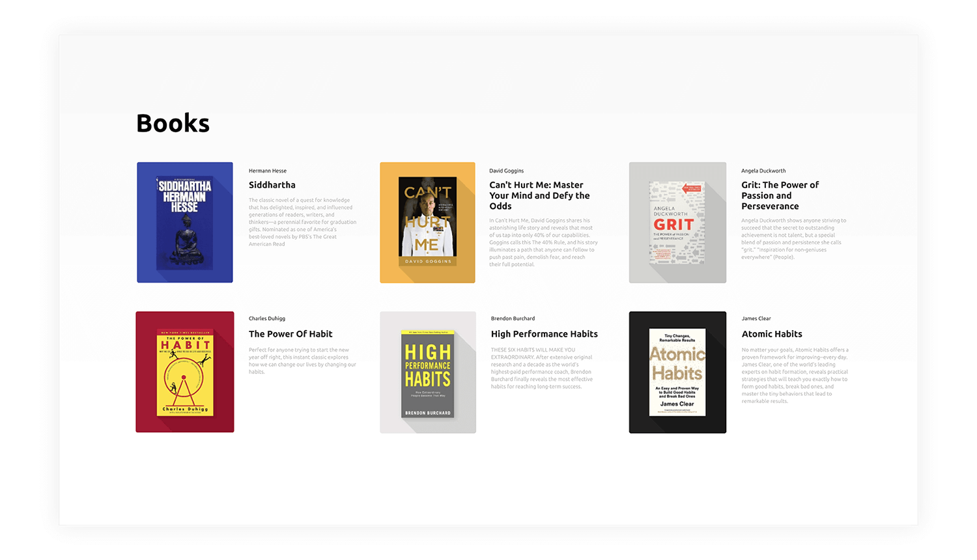Click author name James Clear
The width and height of the screenshot is (977, 560).
click(756, 318)
